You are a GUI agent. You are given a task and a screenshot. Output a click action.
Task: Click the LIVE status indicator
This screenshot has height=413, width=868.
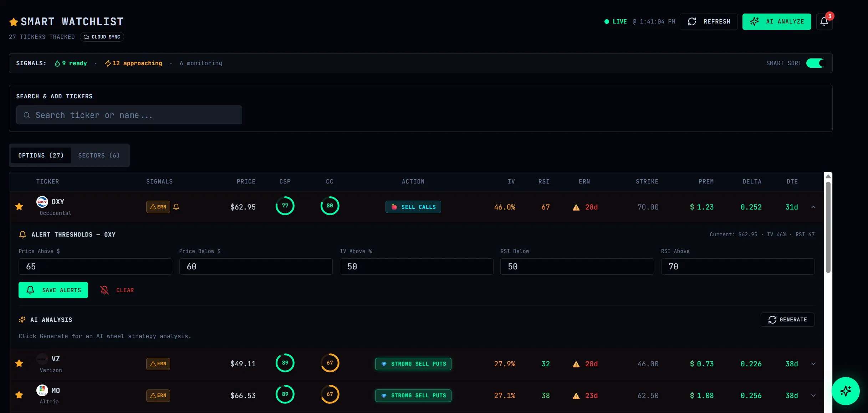coord(616,22)
